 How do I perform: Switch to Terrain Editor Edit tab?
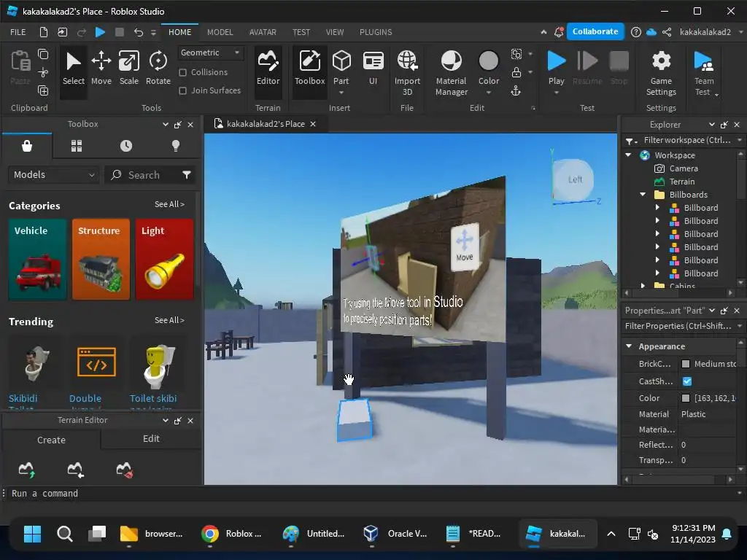(x=151, y=438)
